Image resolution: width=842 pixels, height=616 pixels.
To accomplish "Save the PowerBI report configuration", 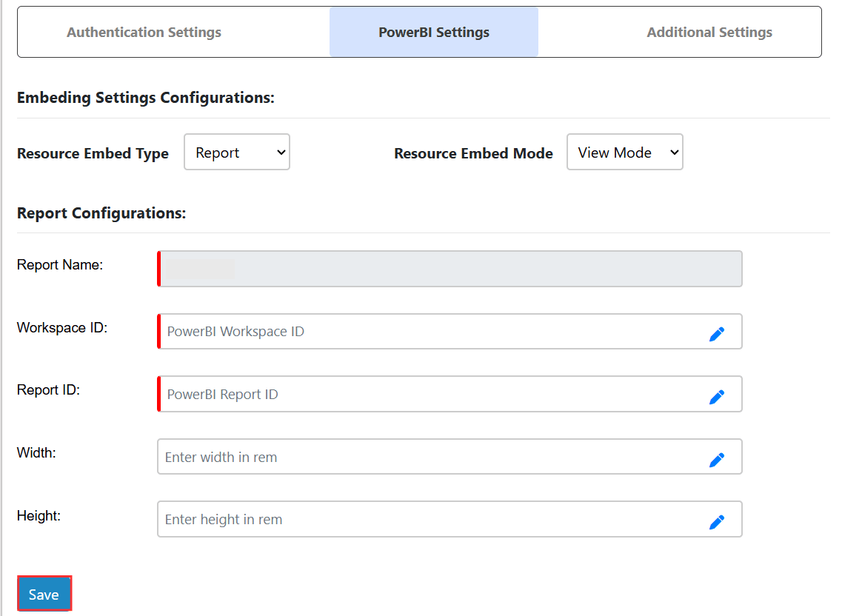I will [x=44, y=594].
